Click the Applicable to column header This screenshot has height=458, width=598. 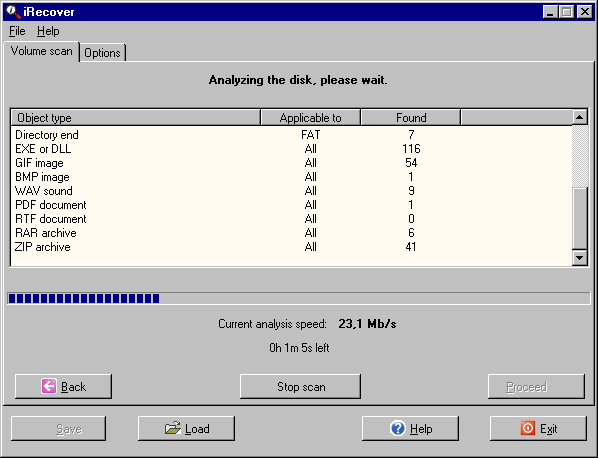[310, 117]
